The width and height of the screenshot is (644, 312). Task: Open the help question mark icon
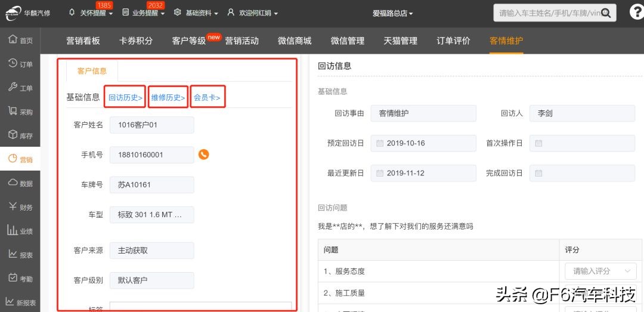pyautogui.click(x=636, y=13)
